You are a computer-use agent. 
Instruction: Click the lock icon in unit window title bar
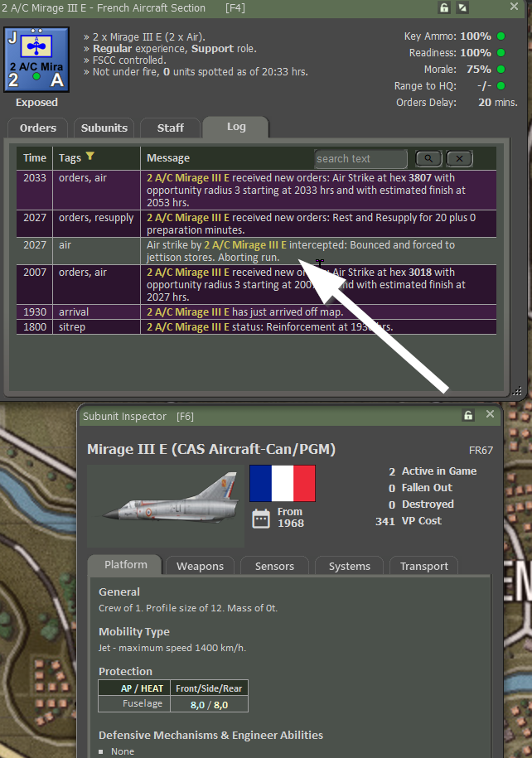tap(444, 7)
